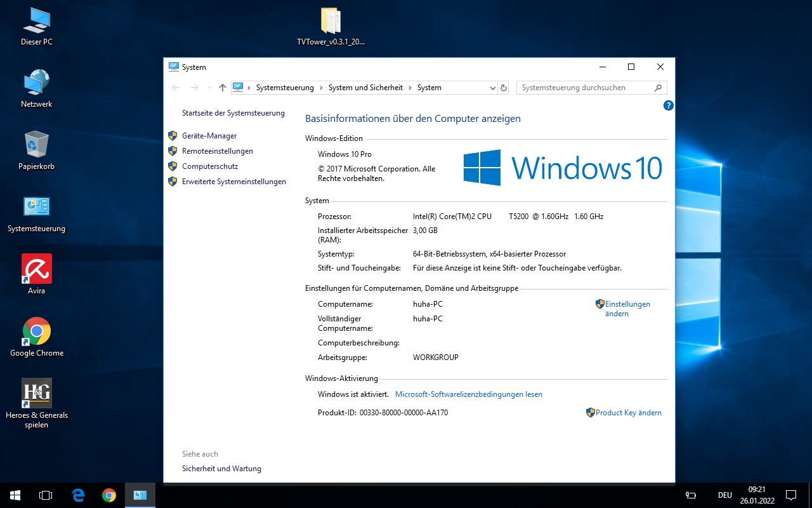Click the 64-Bit-Betriebssystem system type text

[x=489, y=254]
